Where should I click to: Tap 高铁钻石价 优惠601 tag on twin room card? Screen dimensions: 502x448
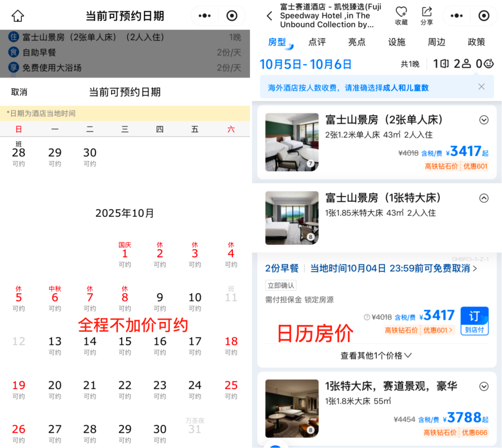tap(456, 167)
